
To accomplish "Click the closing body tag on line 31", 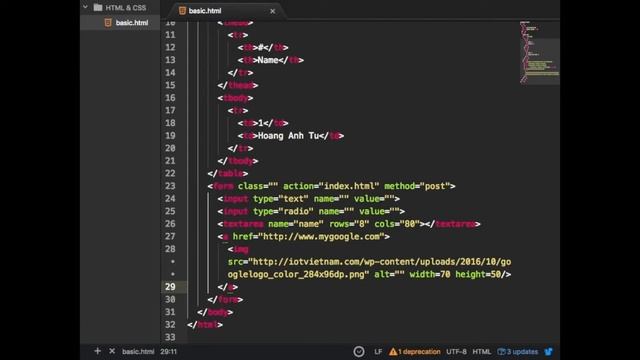I will pyautogui.click(x=215, y=312).
